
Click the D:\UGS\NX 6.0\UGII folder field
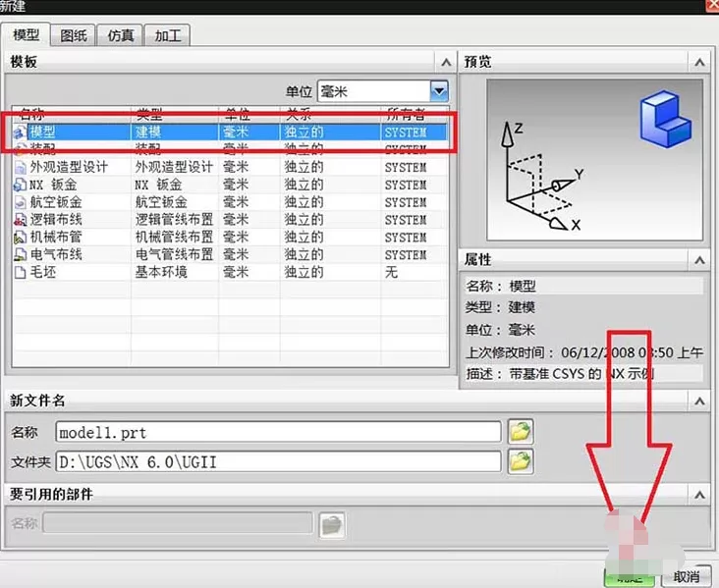coord(278,461)
